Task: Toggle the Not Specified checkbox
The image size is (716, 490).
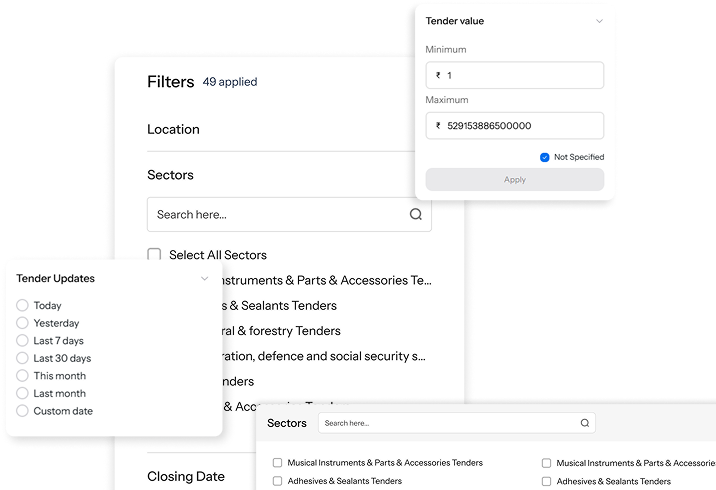Action: coord(544,157)
